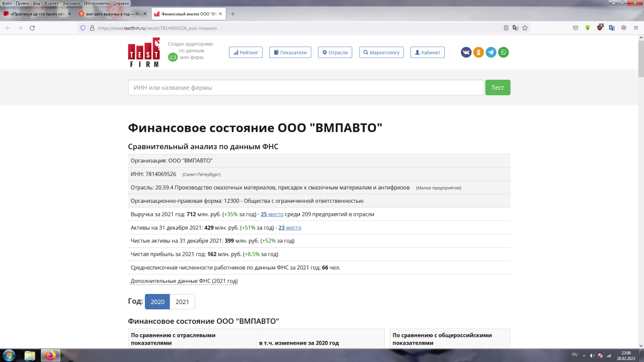Click scrollbar down arrow
Viewport: 644px width, 362px height.
pos(641,346)
